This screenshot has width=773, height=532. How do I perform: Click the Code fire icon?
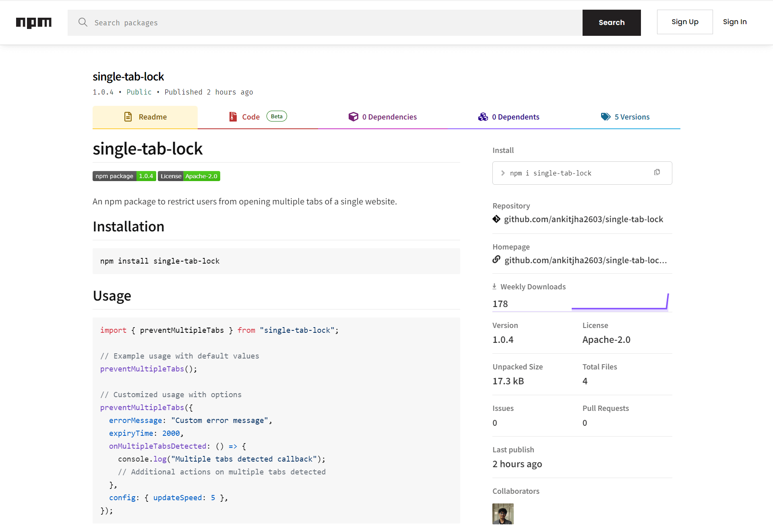(232, 116)
